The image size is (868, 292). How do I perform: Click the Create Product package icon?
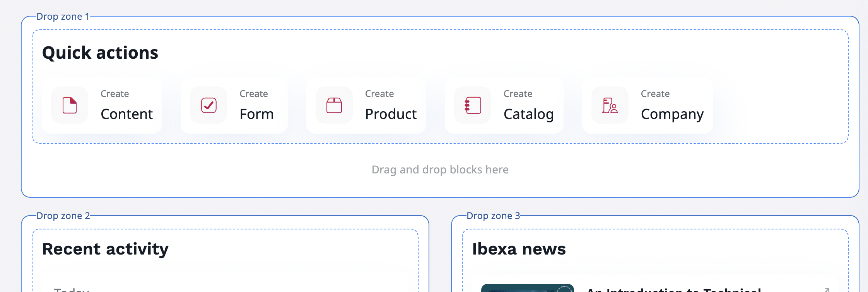[x=333, y=105]
